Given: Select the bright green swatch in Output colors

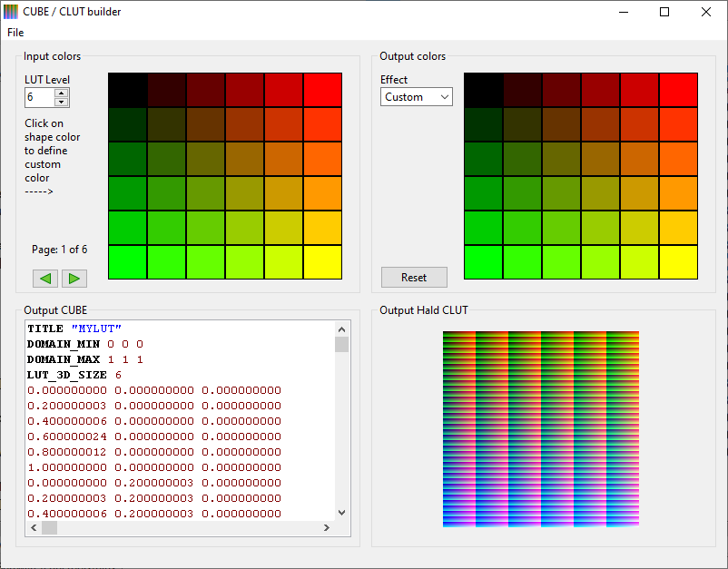Looking at the screenshot, I should (x=483, y=262).
